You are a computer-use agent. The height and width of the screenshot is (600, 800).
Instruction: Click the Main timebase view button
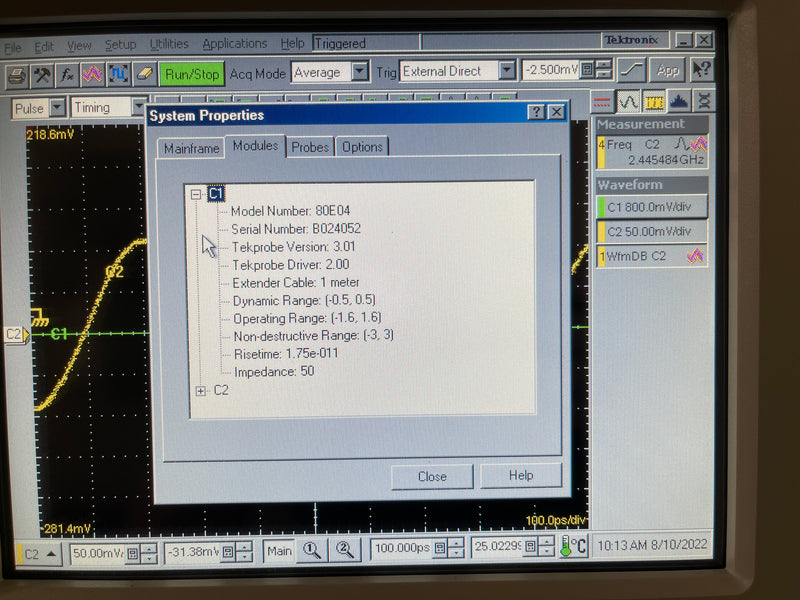279,551
